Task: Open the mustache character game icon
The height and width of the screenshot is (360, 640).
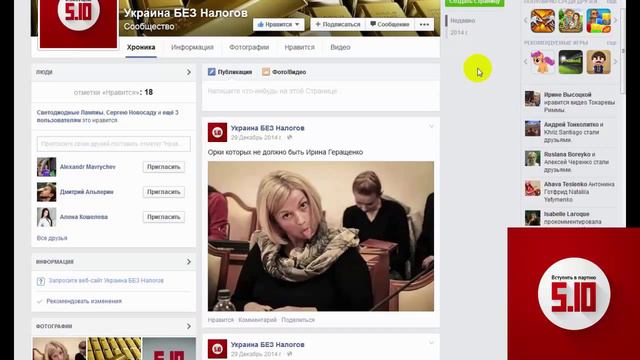Action: 599,62
